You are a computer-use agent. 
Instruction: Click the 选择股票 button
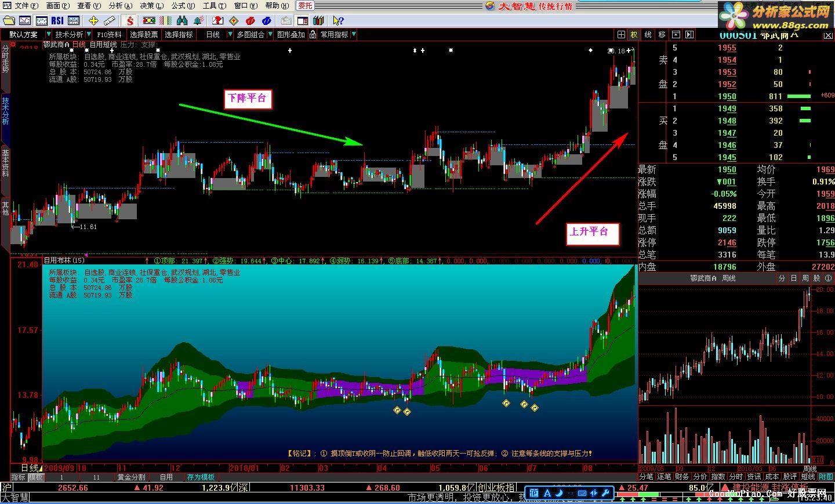(144, 35)
